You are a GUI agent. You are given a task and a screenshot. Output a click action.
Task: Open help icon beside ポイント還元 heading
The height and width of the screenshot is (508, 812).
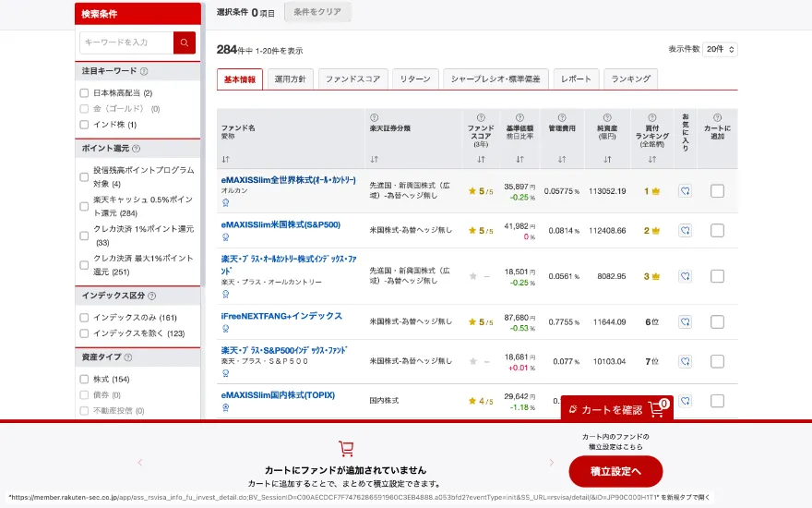pos(137,149)
